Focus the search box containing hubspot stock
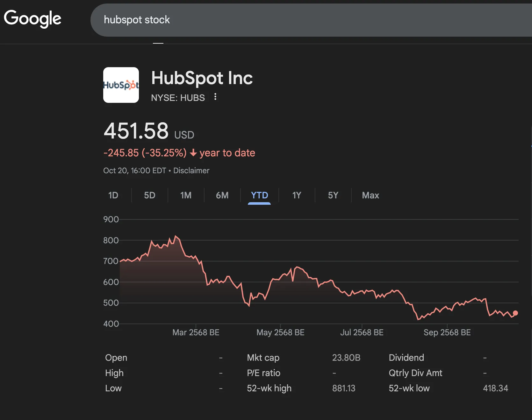532x420 pixels. point(287,20)
